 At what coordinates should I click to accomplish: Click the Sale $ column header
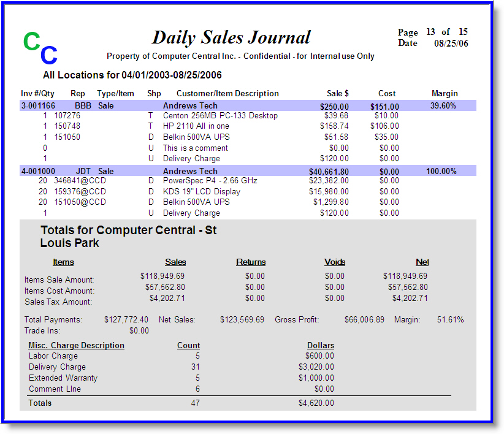point(337,94)
